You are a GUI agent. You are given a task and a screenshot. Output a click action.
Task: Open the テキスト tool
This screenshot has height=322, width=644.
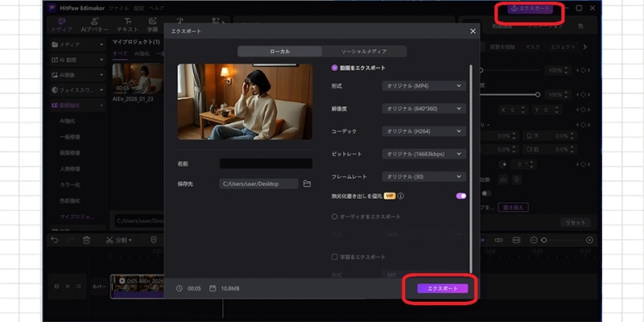(128, 25)
